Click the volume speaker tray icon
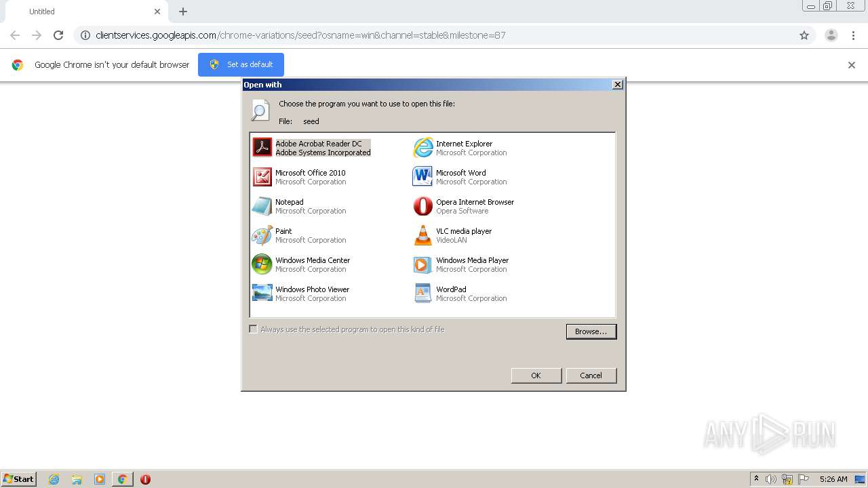Screen dimensions: 868x488 point(771,479)
